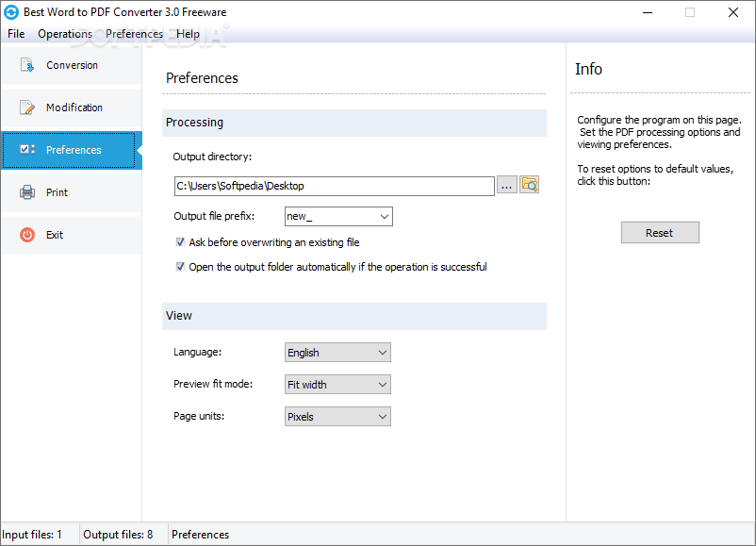Click the 'Page units:' label
Screen dimensions: 756x546
click(199, 416)
